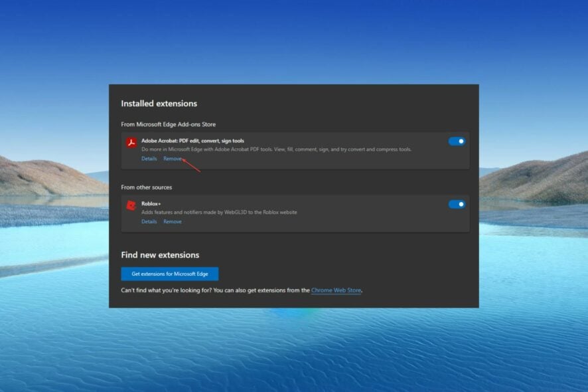Disable the Adobe Acrobat extension toggle

click(457, 141)
